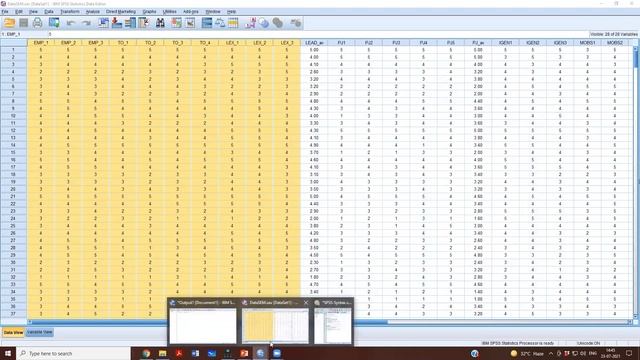Open the Edit menu
The image size is (640, 360).
pyautogui.click(x=19, y=11)
